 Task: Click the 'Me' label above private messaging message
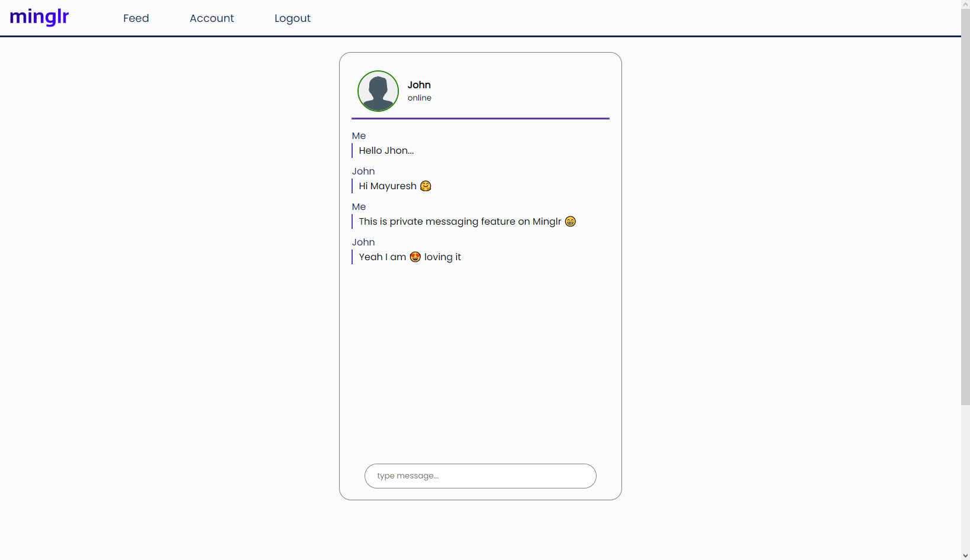point(359,207)
